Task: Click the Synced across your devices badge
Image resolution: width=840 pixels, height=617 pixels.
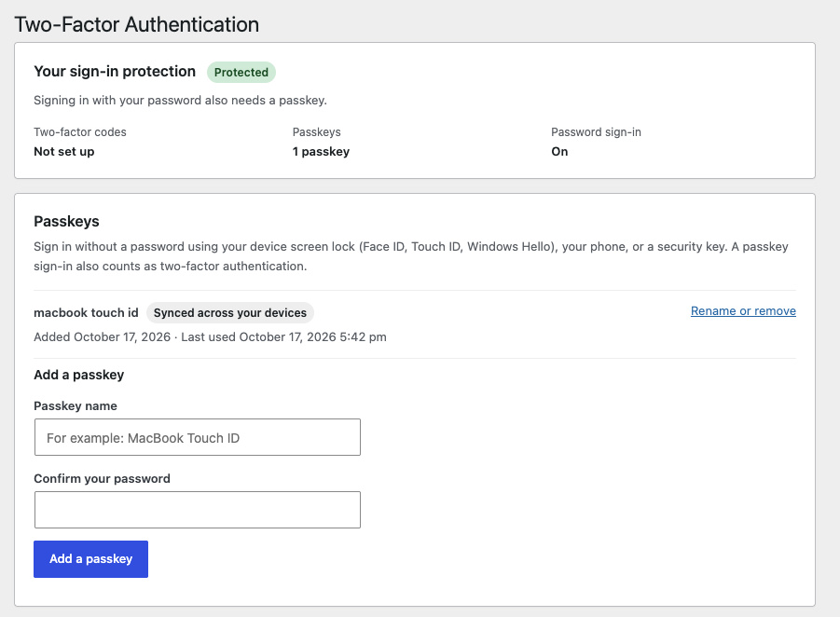Action: coord(230,313)
